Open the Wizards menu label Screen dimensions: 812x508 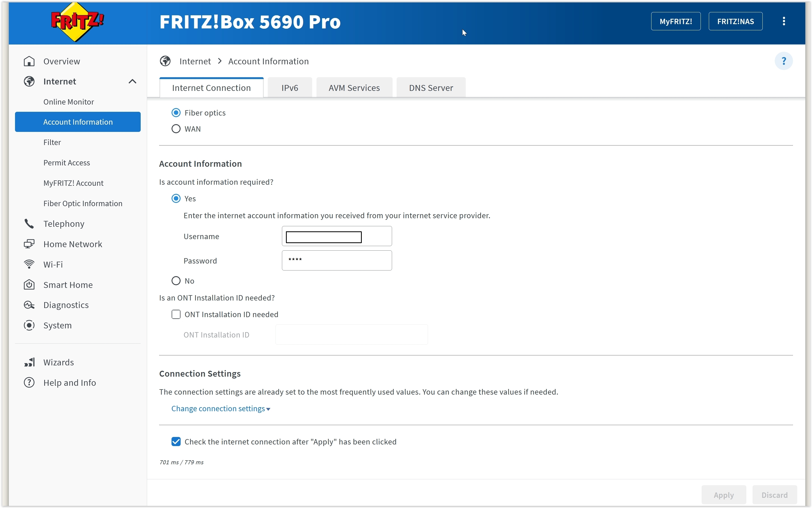[x=59, y=362]
